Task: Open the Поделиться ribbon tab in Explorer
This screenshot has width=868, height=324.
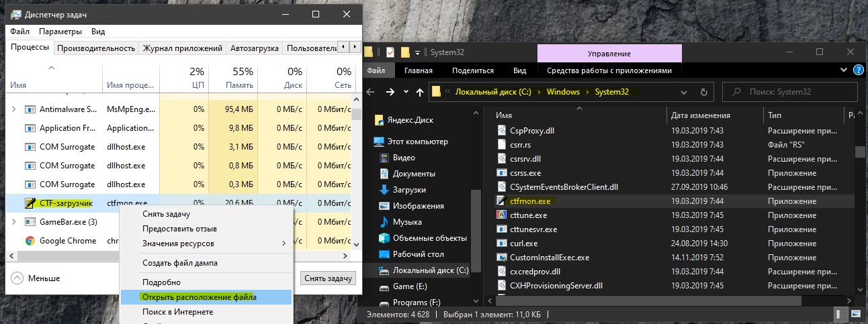Action: (472, 70)
